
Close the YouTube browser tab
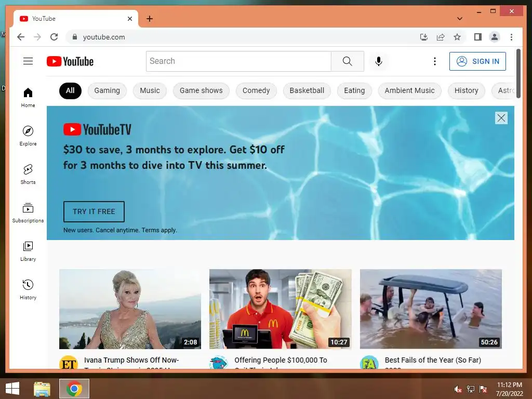coord(129,19)
